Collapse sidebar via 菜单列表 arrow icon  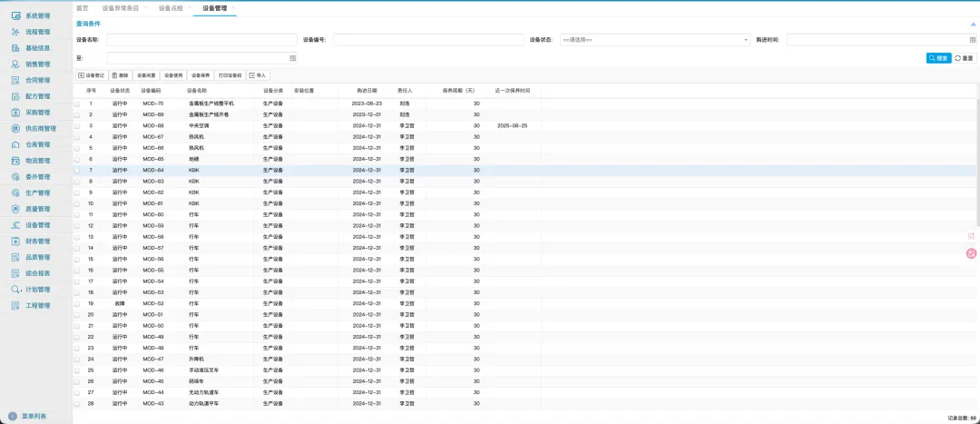pyautogui.click(x=13, y=416)
